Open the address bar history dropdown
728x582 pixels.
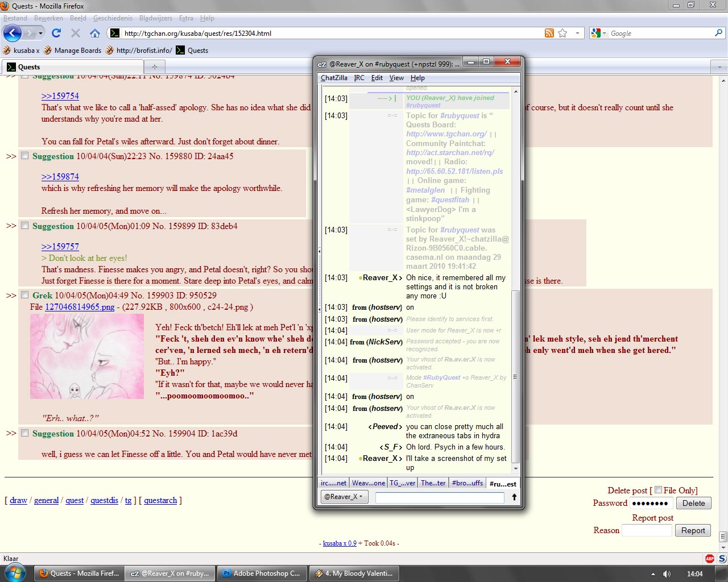577,33
